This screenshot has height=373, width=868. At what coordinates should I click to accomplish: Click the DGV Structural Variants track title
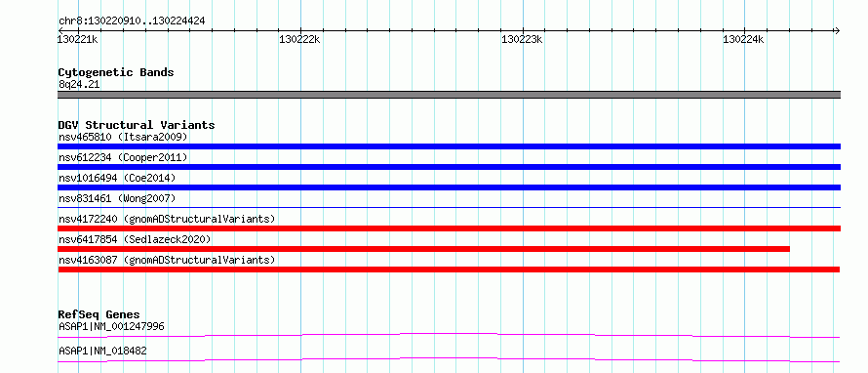tap(137, 125)
